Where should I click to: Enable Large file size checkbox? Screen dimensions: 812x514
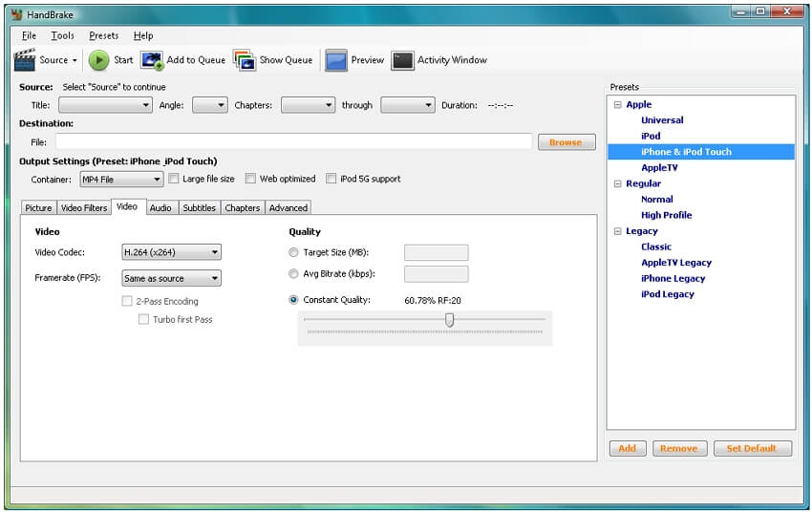pos(174,179)
